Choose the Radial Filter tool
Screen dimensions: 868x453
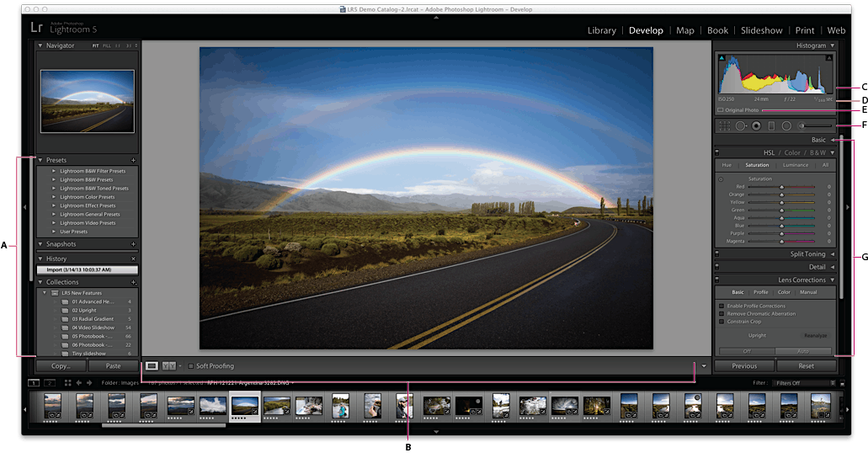coord(786,125)
